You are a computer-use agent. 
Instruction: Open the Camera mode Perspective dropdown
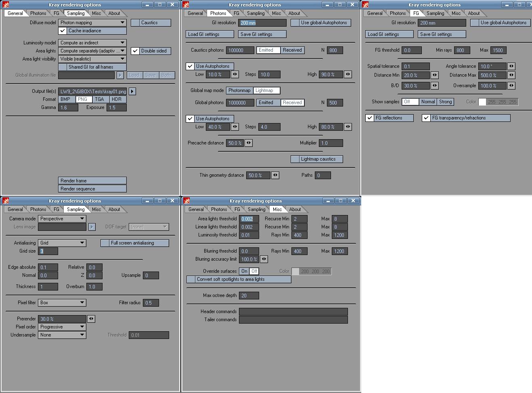click(62, 219)
